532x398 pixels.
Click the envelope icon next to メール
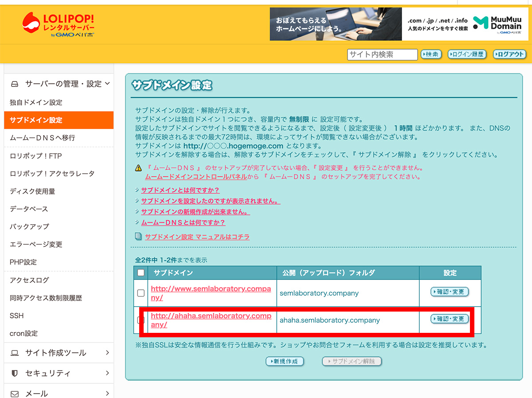pos(14,393)
